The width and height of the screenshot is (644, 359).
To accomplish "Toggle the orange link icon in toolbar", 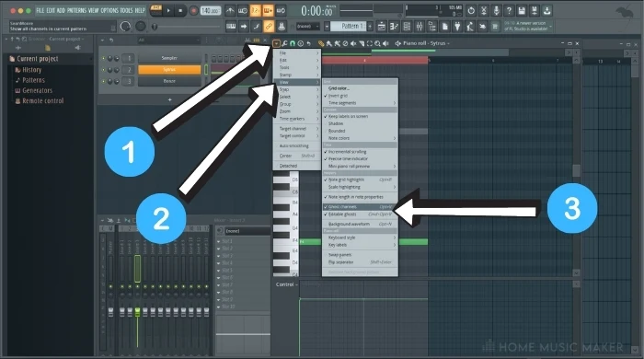I will coord(269,27).
